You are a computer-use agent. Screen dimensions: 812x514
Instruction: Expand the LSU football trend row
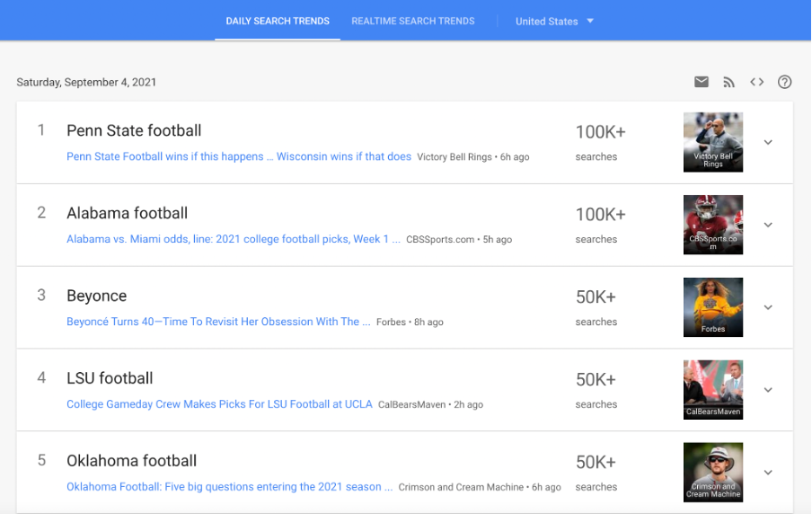tap(768, 390)
